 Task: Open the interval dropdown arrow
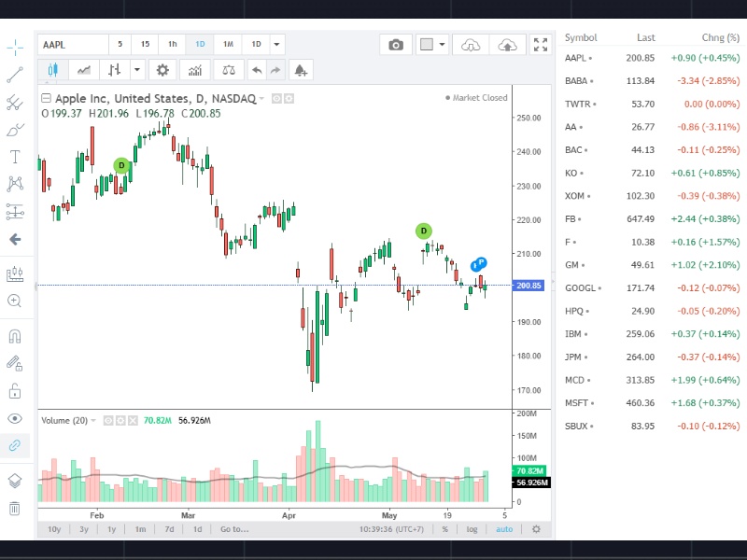pos(276,44)
